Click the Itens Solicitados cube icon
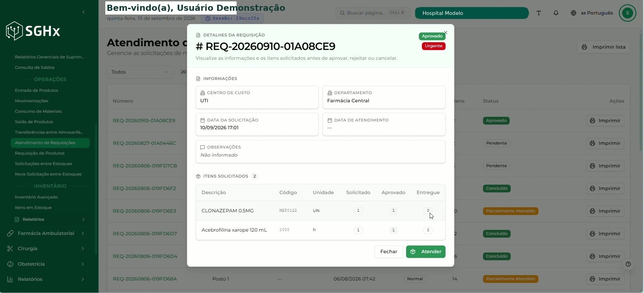This screenshot has width=644, height=293. (198, 176)
